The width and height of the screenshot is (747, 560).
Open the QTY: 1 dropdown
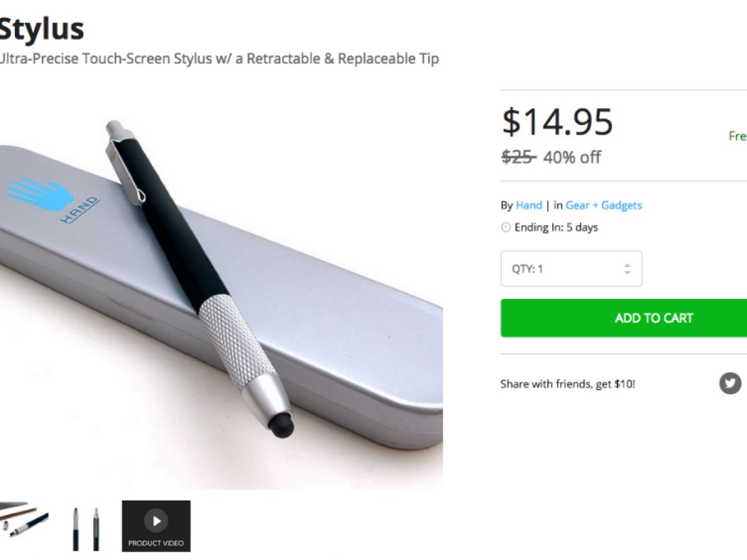pyautogui.click(x=571, y=269)
